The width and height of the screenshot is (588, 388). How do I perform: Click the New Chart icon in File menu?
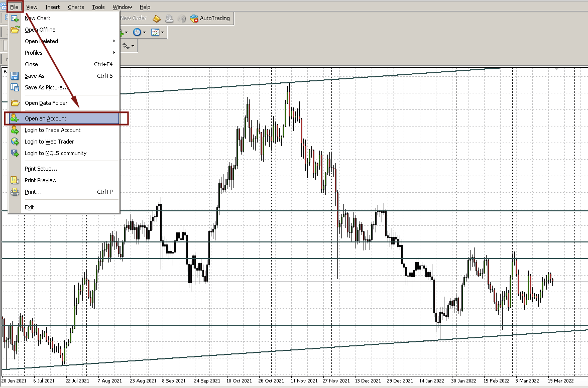15,18
